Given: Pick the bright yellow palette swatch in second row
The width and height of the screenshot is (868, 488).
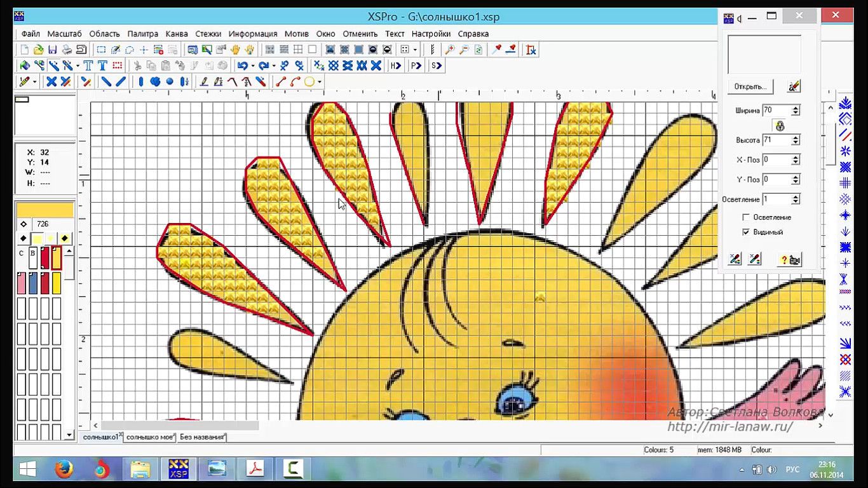Looking at the screenshot, I should pos(56,283).
